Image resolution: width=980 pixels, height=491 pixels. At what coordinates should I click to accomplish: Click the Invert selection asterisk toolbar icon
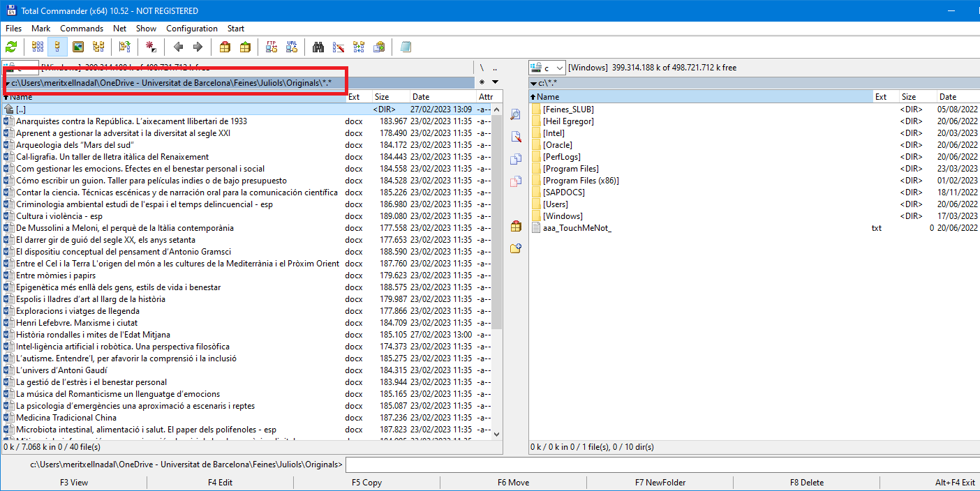tap(150, 47)
